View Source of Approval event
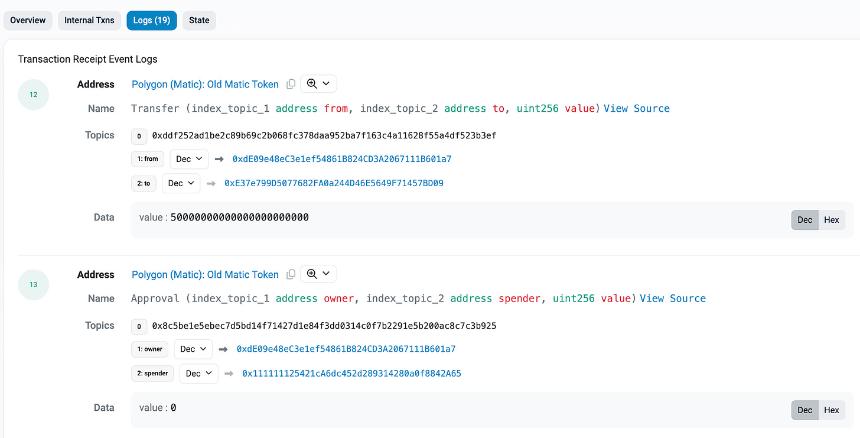The width and height of the screenshot is (860, 438). 672,299
